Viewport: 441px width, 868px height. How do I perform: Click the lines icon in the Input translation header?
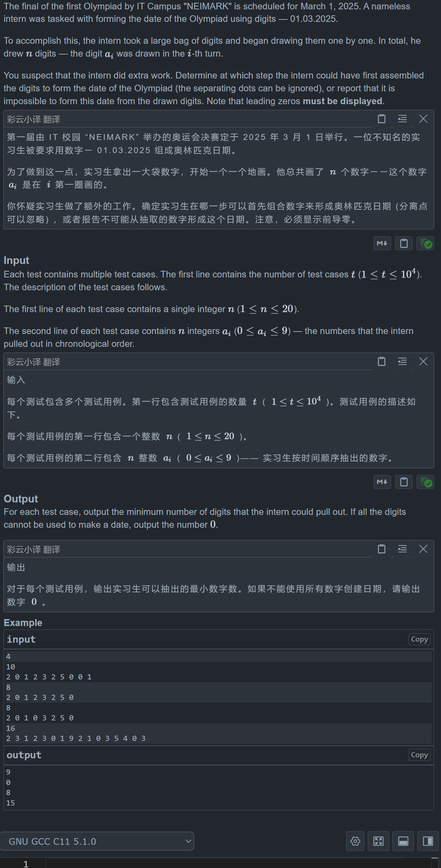pos(402,361)
